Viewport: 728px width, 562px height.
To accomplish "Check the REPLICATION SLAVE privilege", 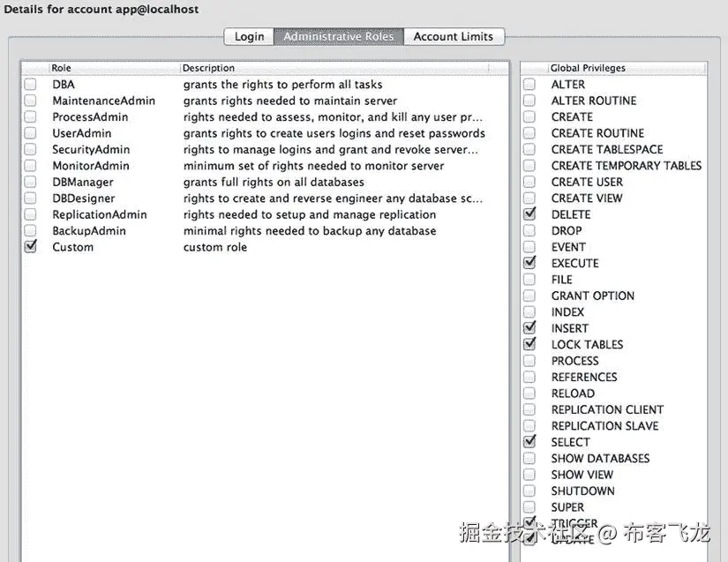I will pyautogui.click(x=529, y=425).
